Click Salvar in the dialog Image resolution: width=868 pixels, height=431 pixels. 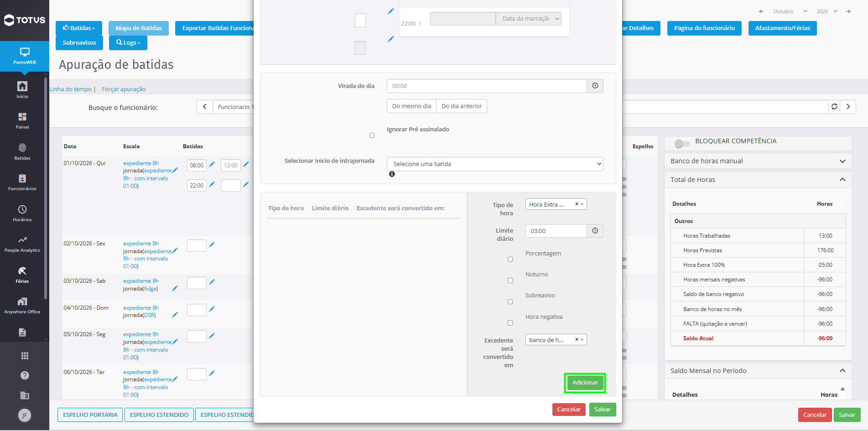click(603, 410)
